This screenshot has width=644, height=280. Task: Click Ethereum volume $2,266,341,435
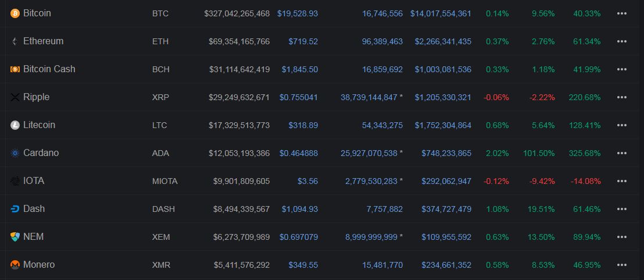[443, 41]
